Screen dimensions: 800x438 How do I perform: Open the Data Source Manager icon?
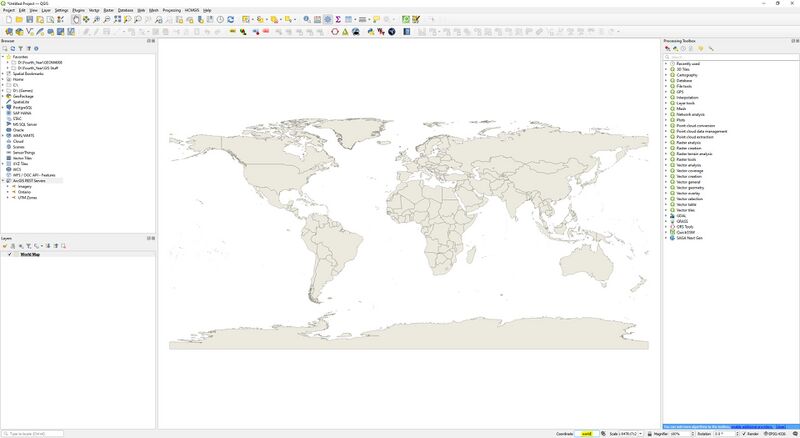pyautogui.click(x=9, y=32)
